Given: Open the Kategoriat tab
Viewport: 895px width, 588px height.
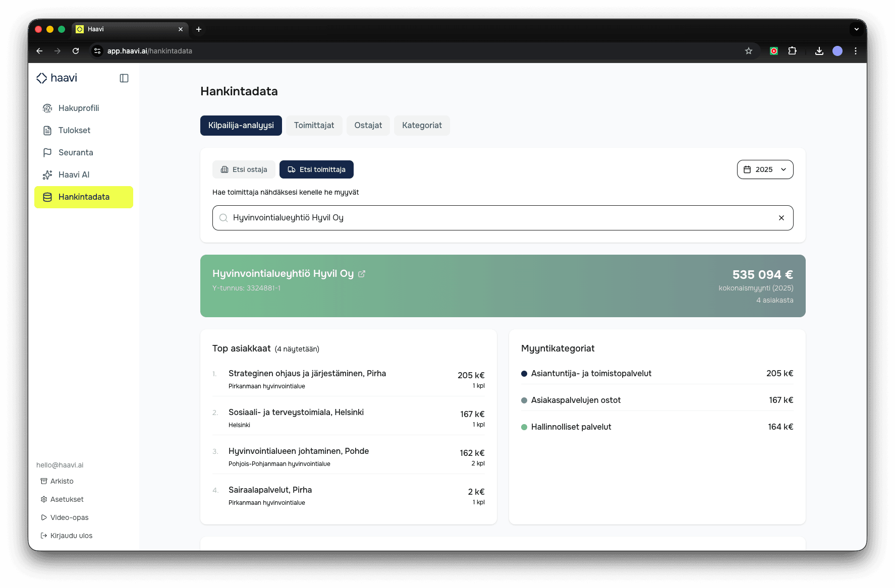Looking at the screenshot, I should coord(422,126).
